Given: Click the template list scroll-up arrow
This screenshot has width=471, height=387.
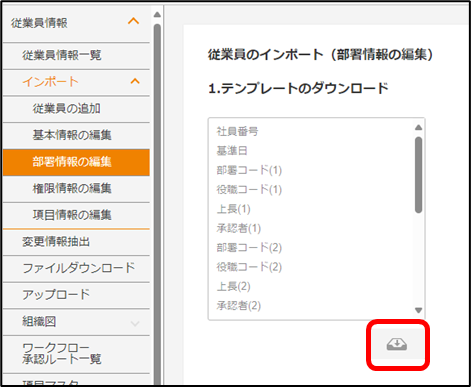Looking at the screenshot, I should pos(419,128).
